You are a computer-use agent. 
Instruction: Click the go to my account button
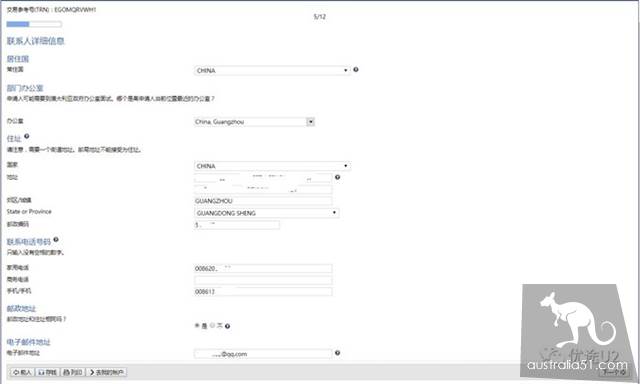click(107, 372)
